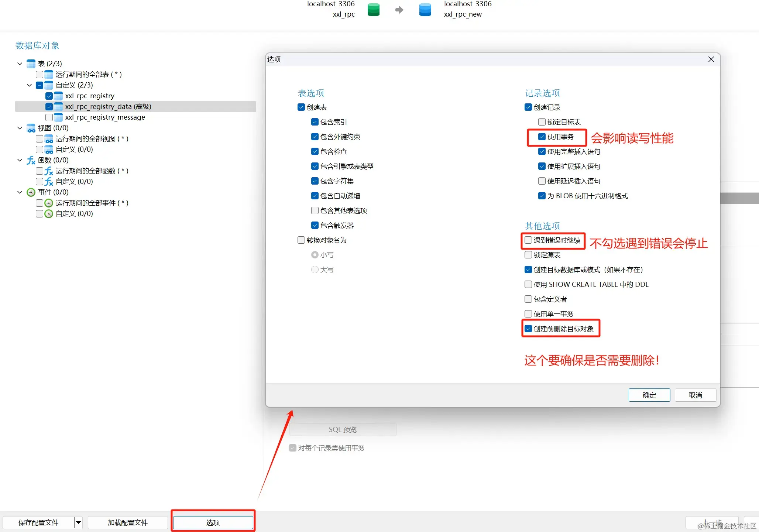
Task: Disable the 使用事务 checkbox
Action: pos(542,137)
